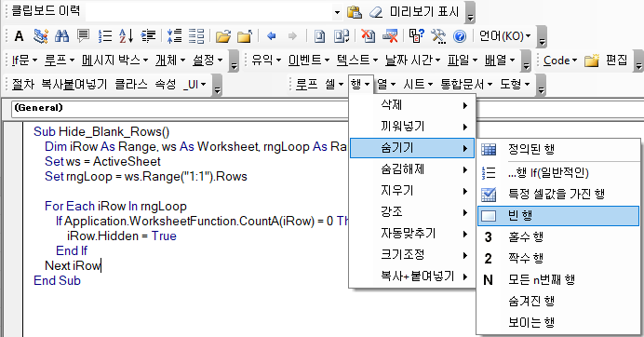Click the line spacing arrows icon

pos(175,36)
